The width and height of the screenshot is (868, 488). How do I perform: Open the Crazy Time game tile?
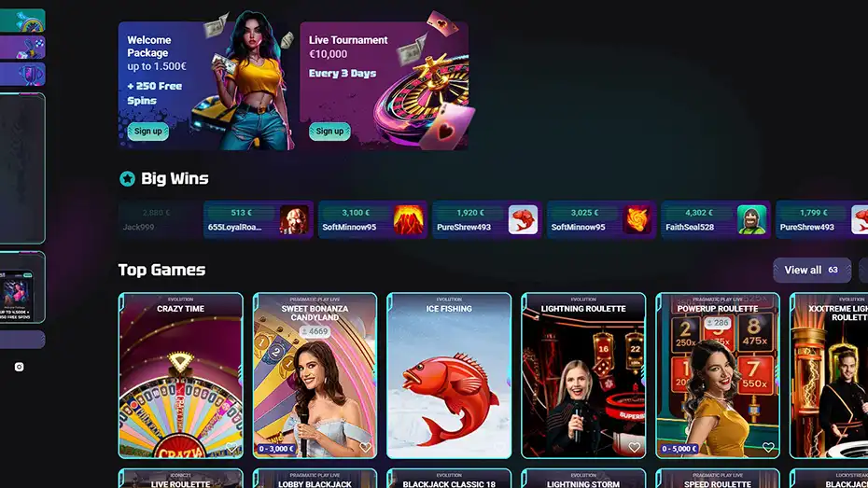[180, 376]
